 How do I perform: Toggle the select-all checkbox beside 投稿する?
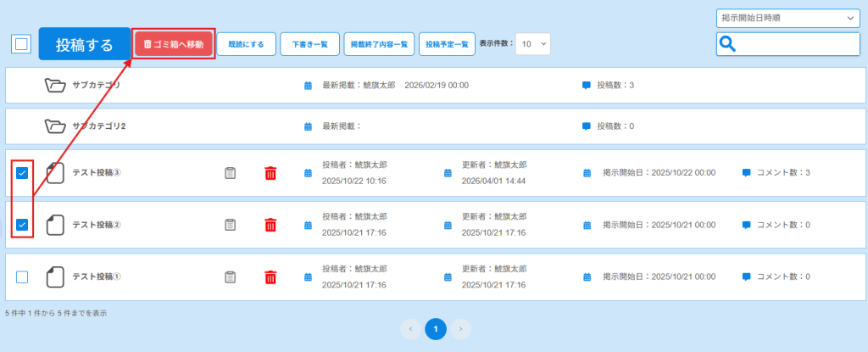tap(21, 44)
